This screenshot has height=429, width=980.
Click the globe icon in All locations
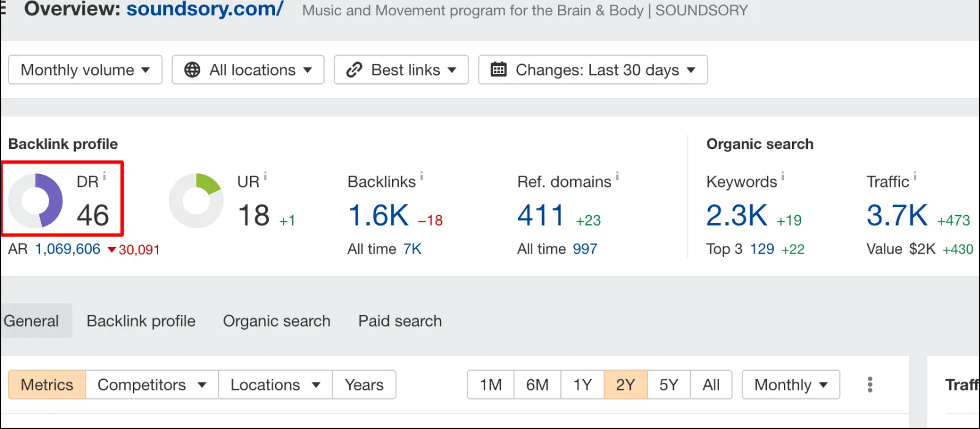192,70
